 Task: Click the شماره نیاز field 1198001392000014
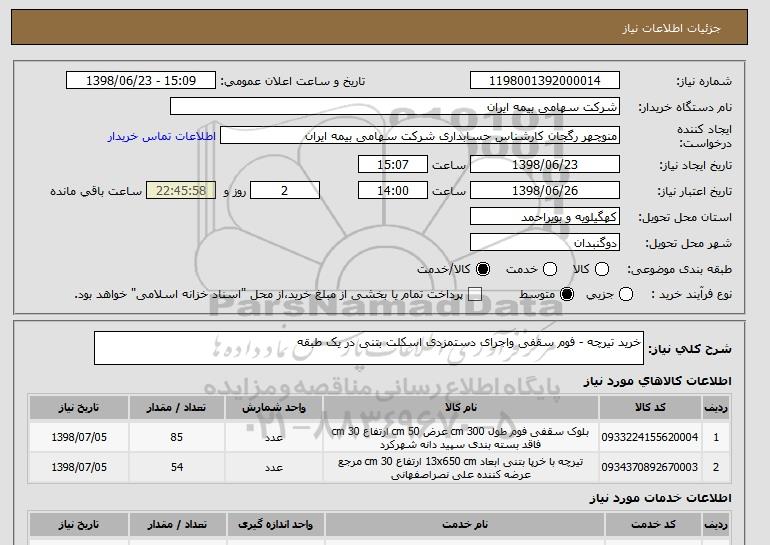tap(545, 81)
